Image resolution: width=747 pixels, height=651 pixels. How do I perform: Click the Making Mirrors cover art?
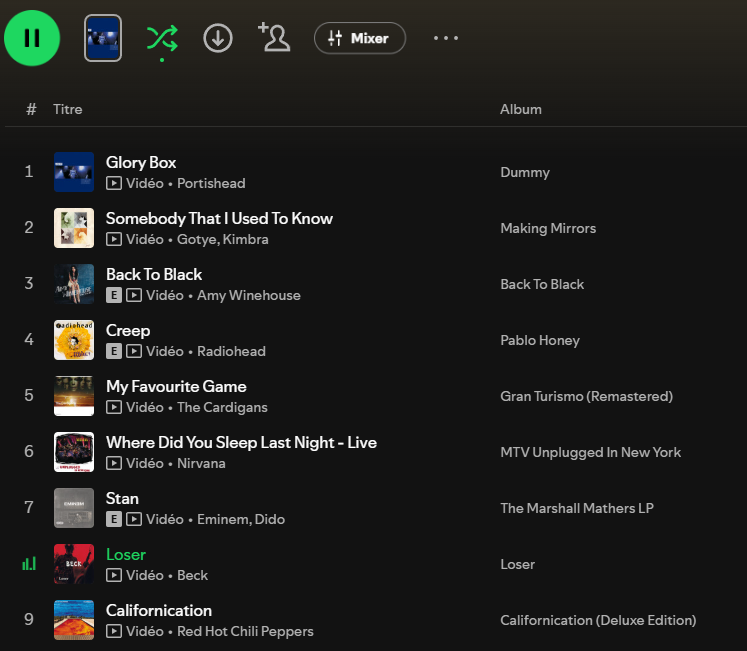pos(74,228)
